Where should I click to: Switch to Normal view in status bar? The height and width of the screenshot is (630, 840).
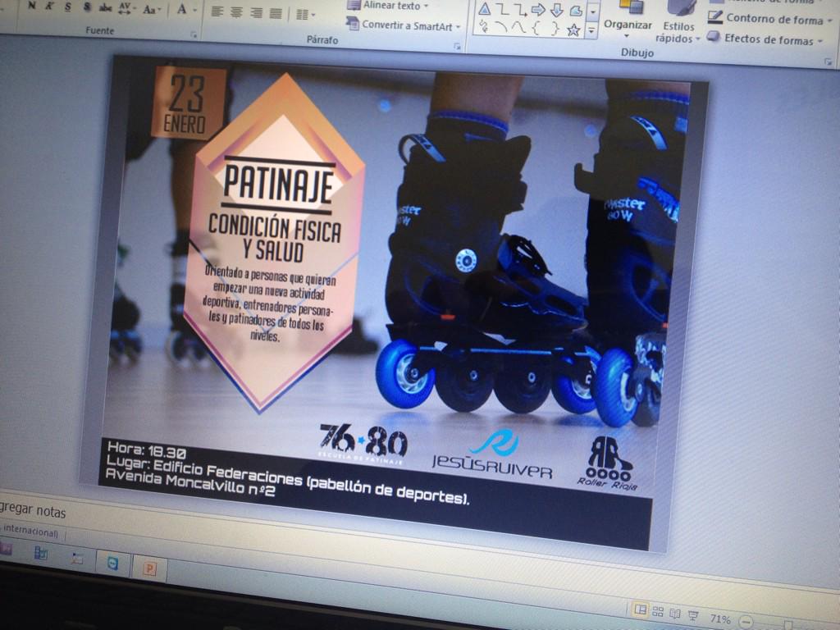[640, 609]
